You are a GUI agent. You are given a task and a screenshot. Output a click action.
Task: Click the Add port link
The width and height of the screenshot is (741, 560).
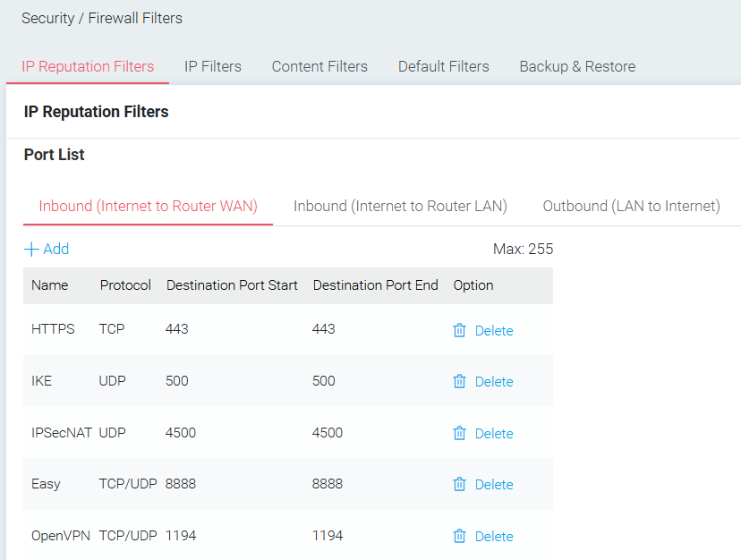point(55,249)
